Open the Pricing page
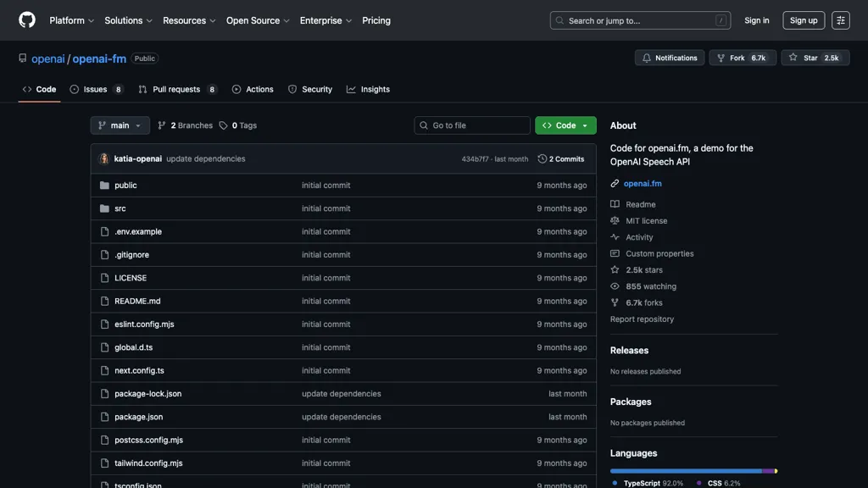This screenshot has width=868, height=488. point(376,20)
